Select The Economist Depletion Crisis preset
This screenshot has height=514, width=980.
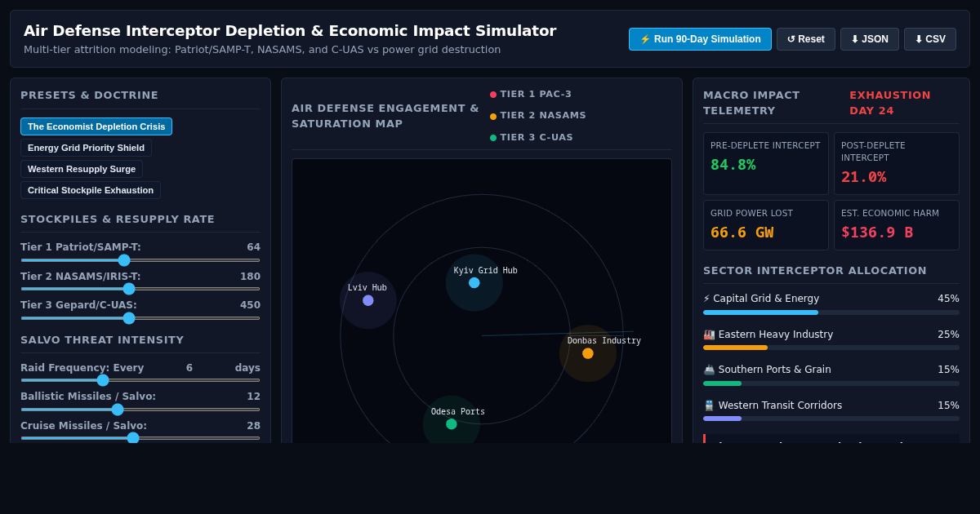pos(96,126)
